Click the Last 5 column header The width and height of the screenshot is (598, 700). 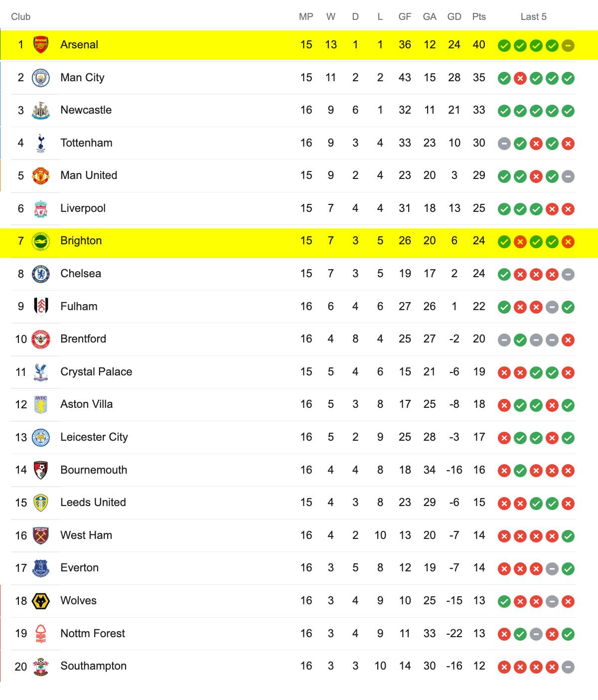(534, 17)
